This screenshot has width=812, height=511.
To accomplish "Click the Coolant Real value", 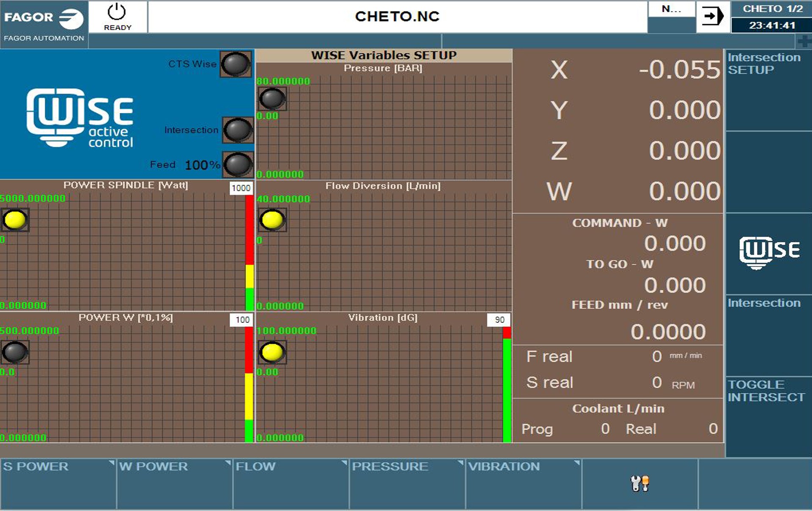I will point(713,429).
